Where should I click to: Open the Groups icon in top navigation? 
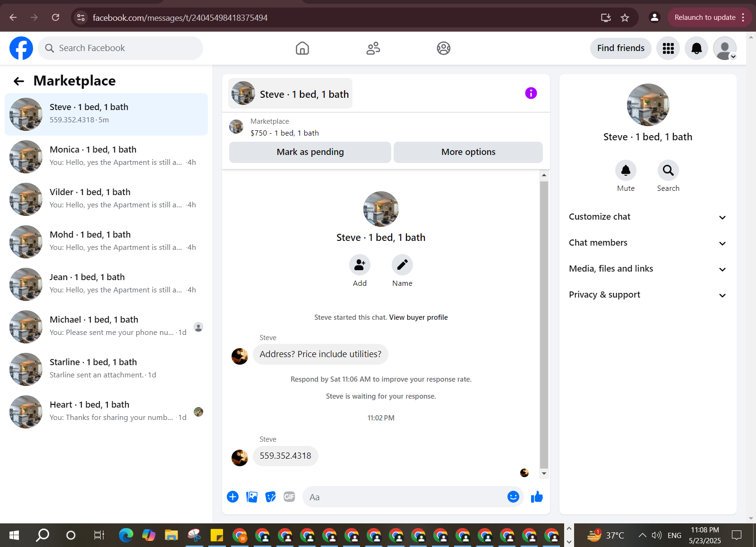[444, 48]
